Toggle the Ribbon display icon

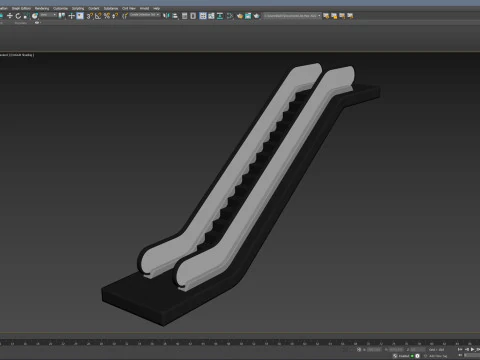click(x=203, y=16)
